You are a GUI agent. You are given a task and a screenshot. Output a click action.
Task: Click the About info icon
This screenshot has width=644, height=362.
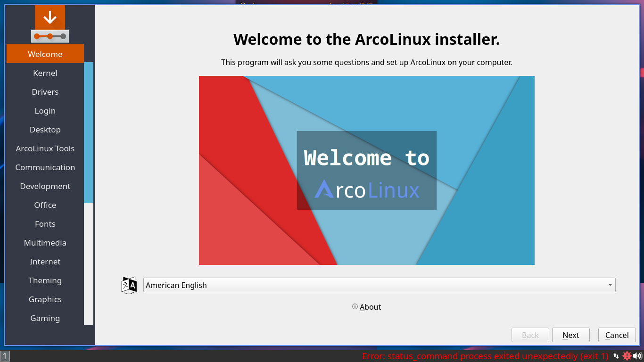tap(355, 307)
